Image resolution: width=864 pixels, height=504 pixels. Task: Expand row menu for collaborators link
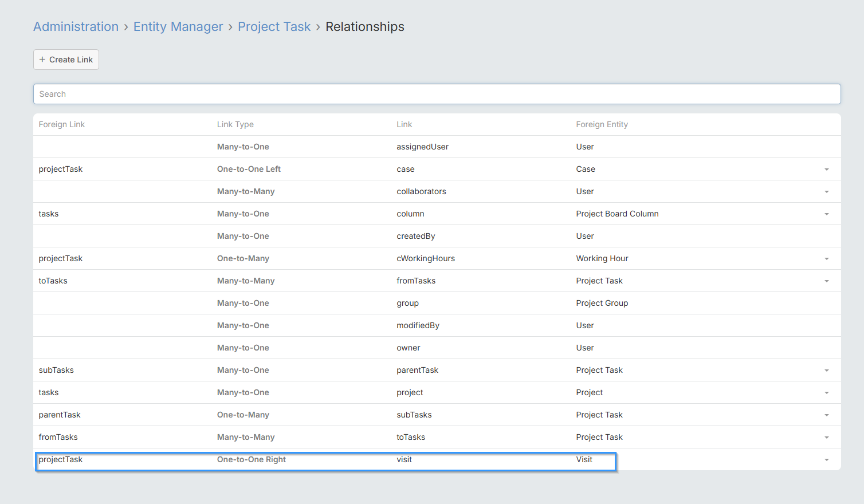coord(826,192)
